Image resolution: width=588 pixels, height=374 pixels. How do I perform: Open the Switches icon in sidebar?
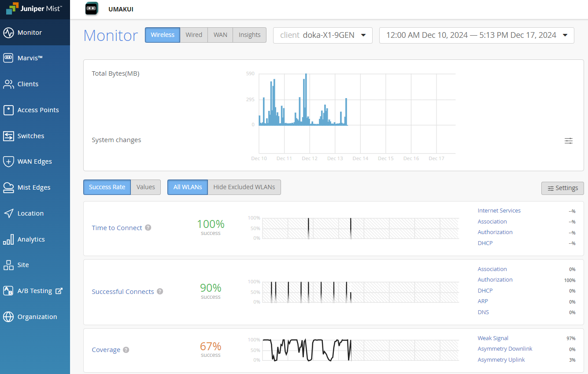click(x=8, y=136)
